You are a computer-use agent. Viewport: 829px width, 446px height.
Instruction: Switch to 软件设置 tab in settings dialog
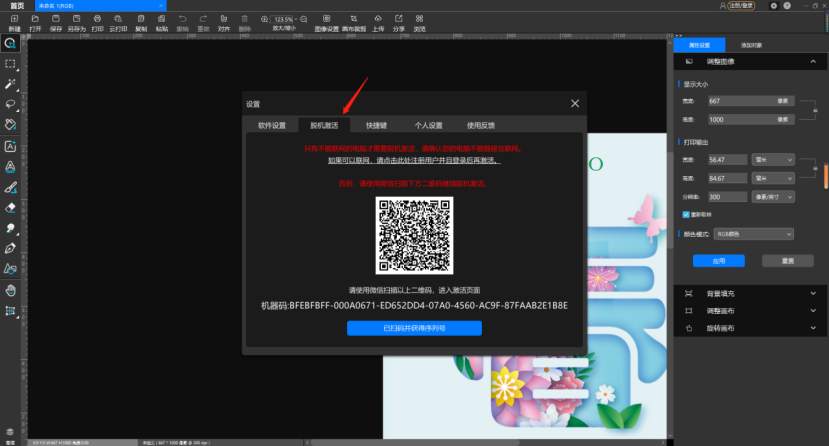click(272, 125)
